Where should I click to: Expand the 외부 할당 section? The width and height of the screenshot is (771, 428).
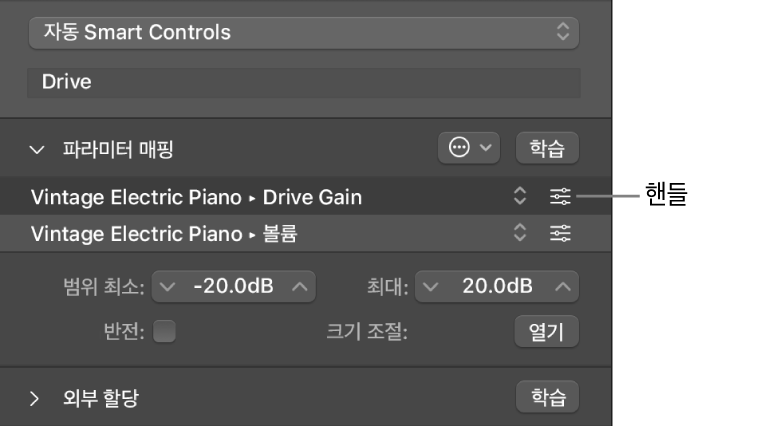(36, 398)
